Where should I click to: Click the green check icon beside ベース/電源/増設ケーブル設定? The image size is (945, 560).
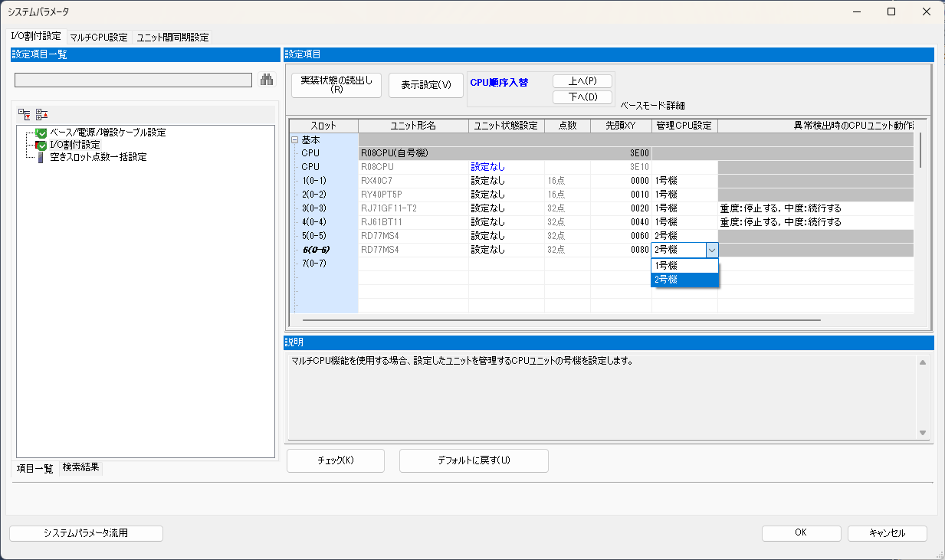pyautogui.click(x=40, y=132)
